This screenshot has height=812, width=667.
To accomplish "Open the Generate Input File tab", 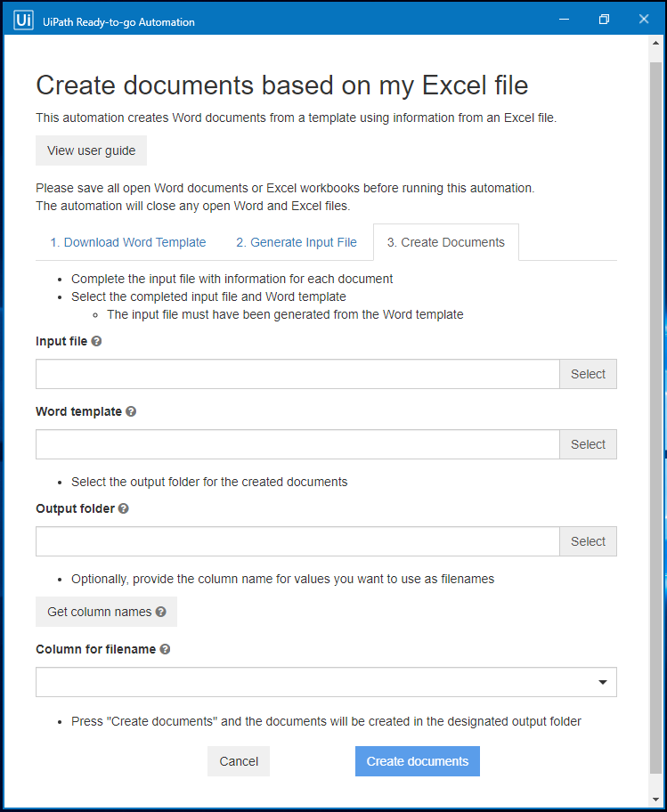I will 297,242.
